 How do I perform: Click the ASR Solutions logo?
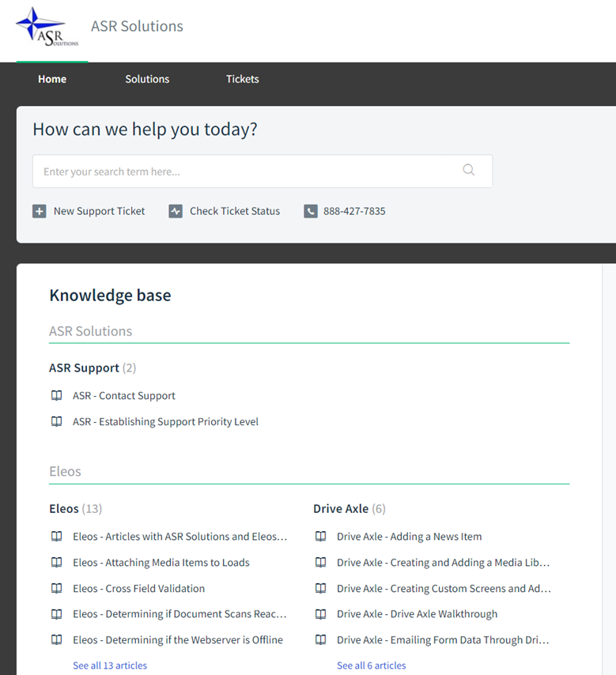(x=47, y=27)
